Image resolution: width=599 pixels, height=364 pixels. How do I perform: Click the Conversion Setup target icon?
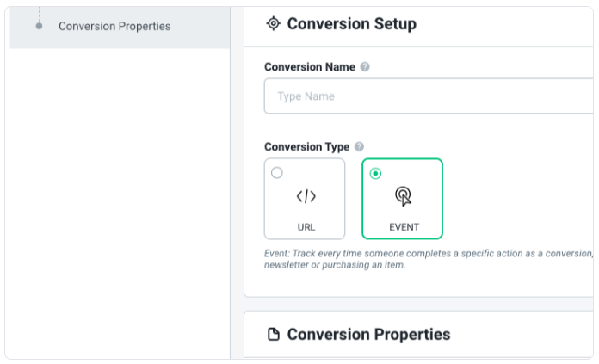(274, 24)
